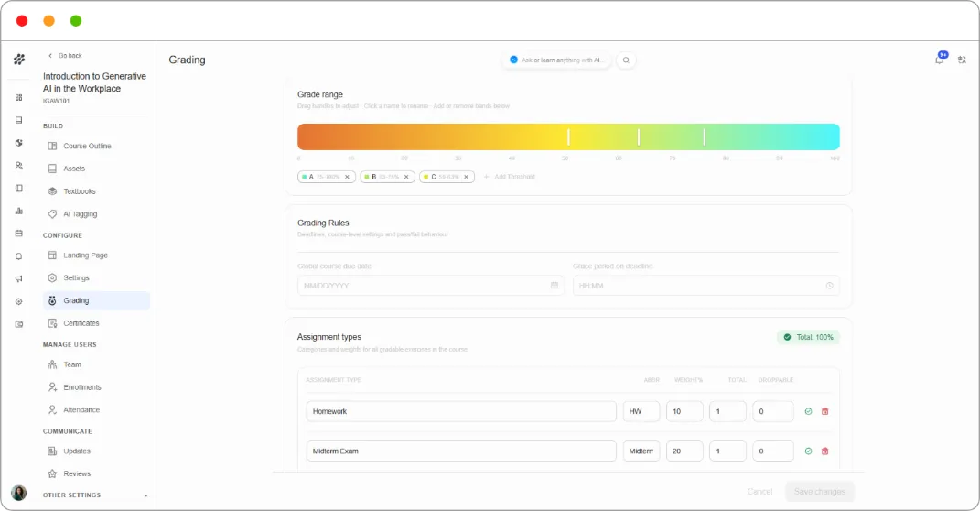Click the A threshold handle near 75

pos(704,137)
